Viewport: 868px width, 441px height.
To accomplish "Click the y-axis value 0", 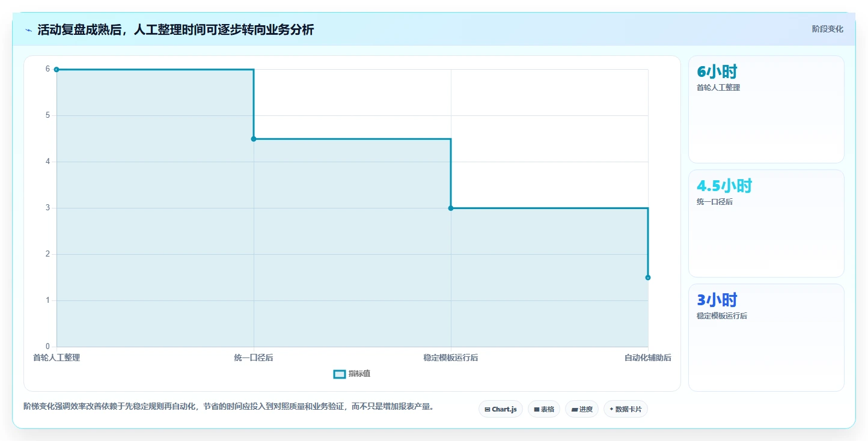I will [x=47, y=347].
